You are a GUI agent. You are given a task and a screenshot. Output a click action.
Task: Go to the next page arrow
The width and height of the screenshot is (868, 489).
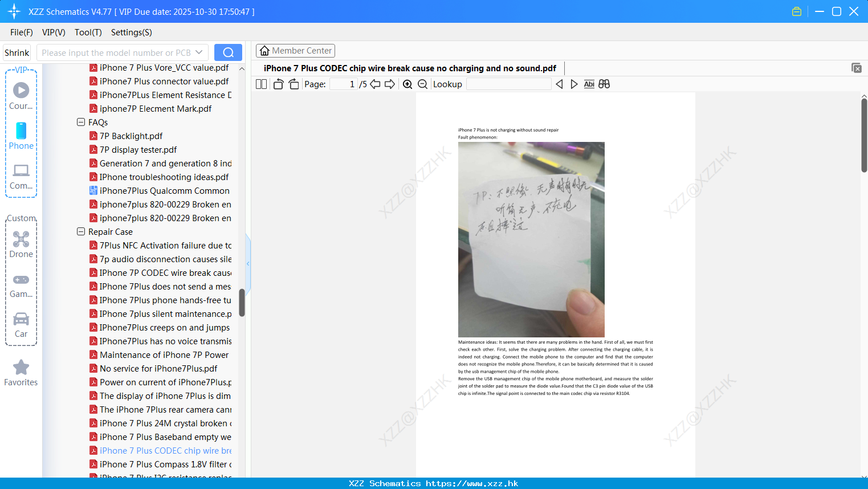click(390, 84)
